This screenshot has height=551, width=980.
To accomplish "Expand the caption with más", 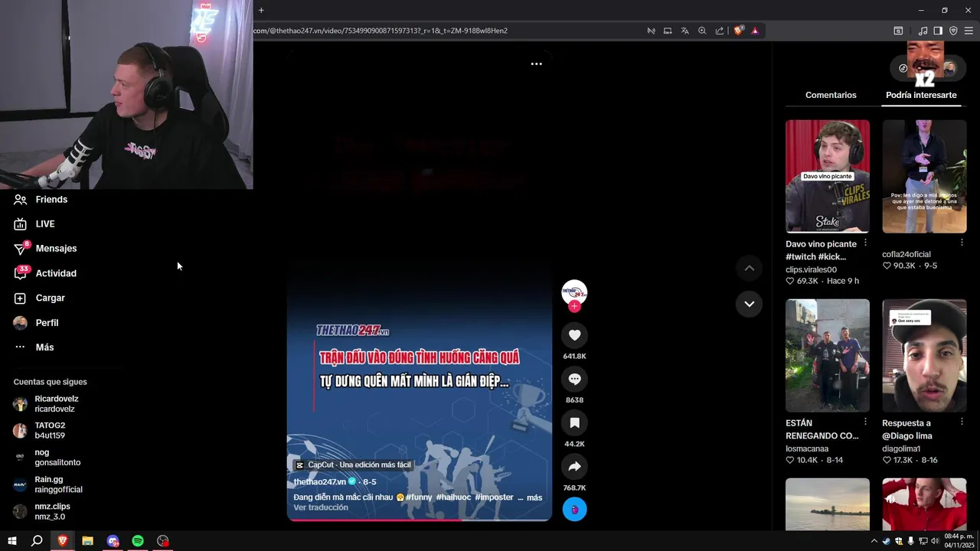I will pyautogui.click(x=534, y=497).
